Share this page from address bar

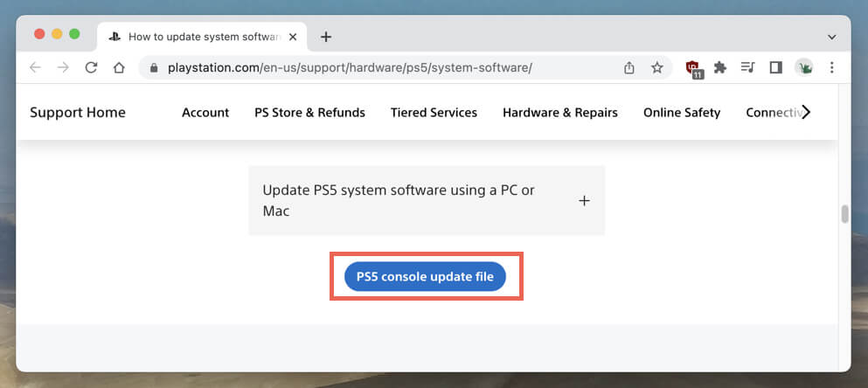point(628,67)
